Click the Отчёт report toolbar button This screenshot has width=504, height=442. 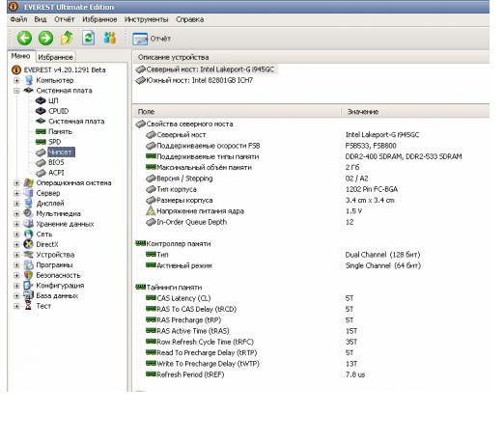(x=152, y=39)
